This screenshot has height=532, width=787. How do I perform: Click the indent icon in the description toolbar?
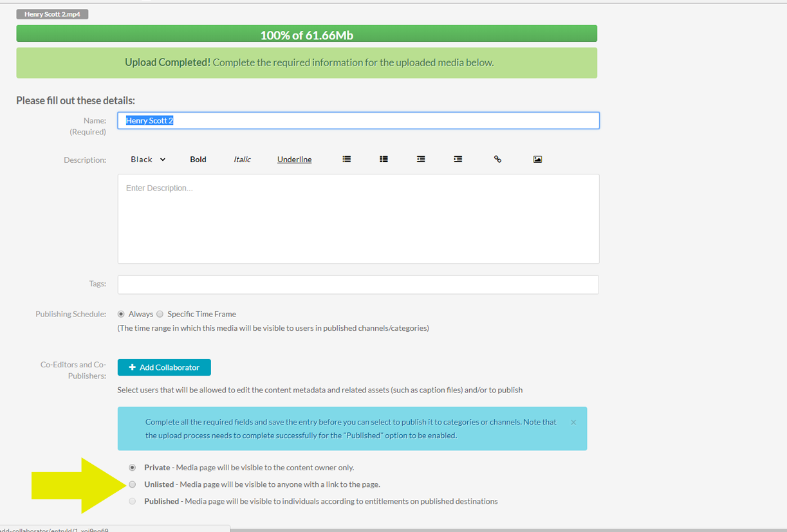coord(458,160)
